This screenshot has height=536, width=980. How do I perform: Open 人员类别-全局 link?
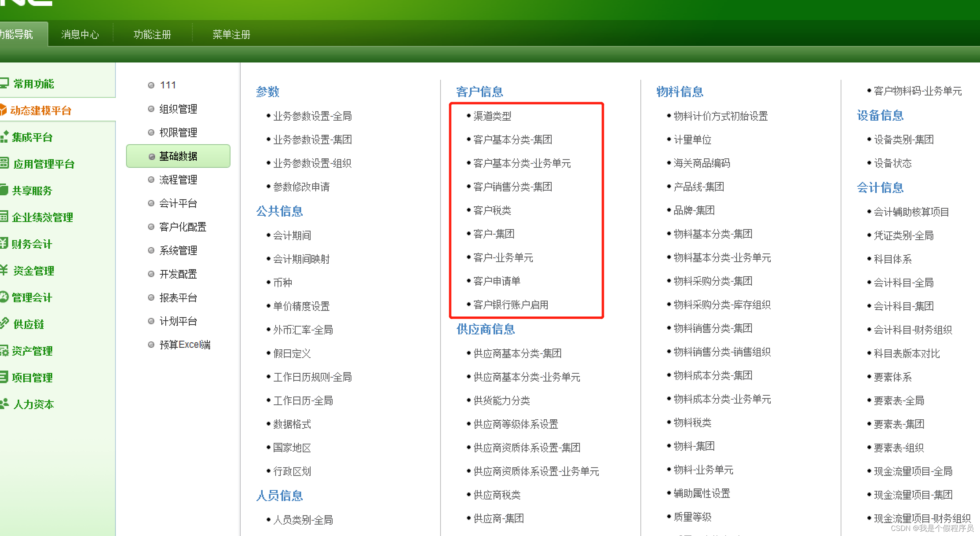(303, 520)
